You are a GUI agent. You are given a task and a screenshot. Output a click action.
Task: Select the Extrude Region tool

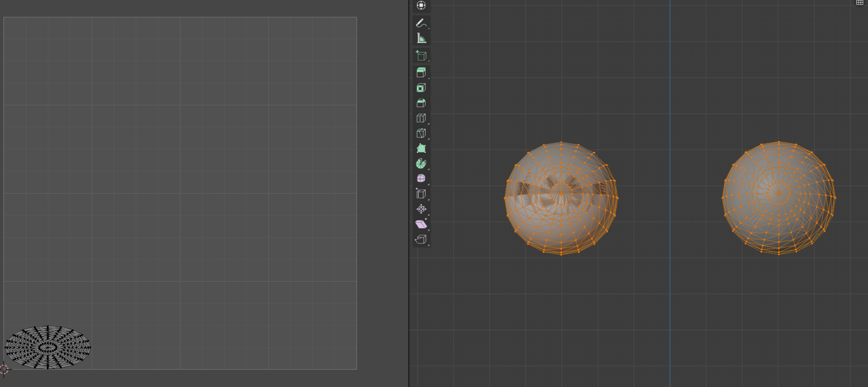coord(421,72)
